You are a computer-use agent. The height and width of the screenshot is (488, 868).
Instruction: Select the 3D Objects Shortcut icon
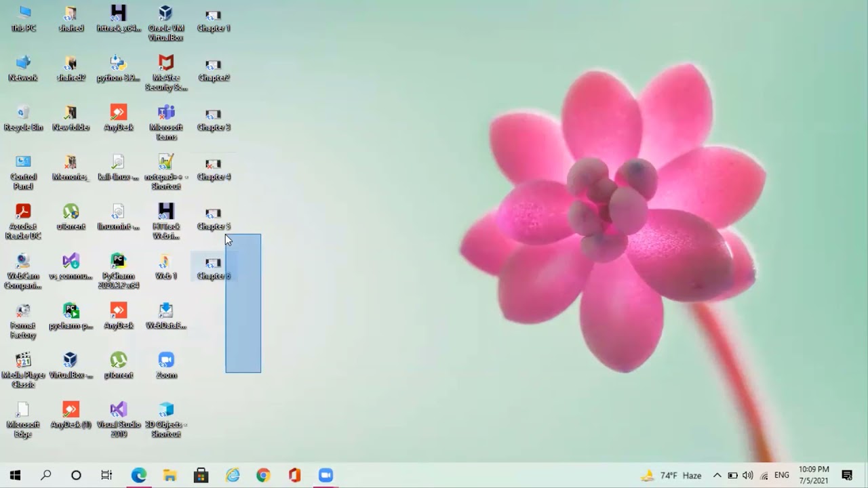[166, 420]
